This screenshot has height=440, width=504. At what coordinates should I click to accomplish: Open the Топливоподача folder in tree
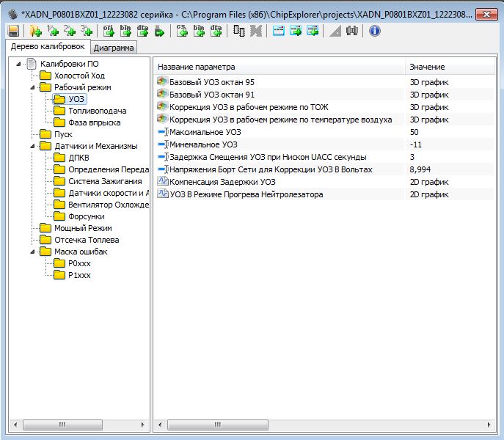tap(97, 111)
